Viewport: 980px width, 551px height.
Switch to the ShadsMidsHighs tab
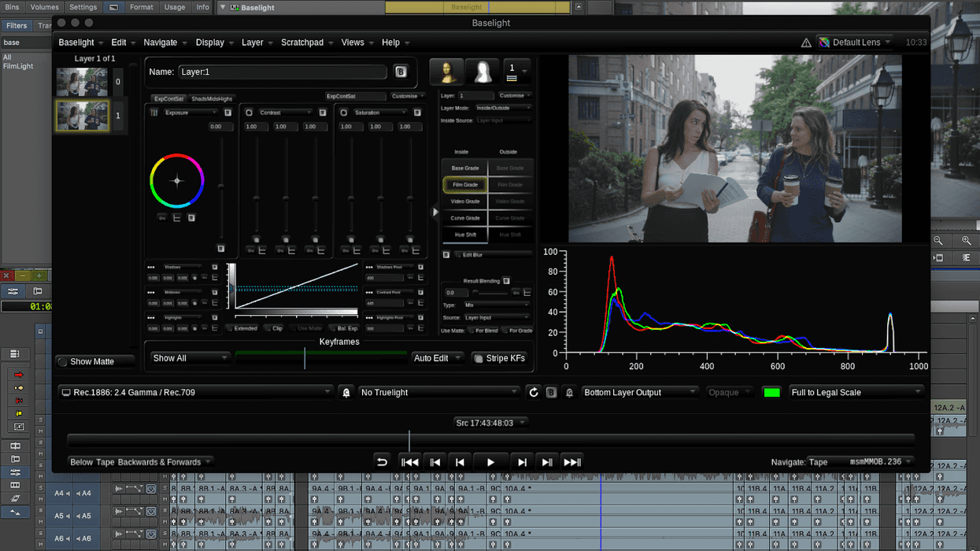click(x=212, y=99)
